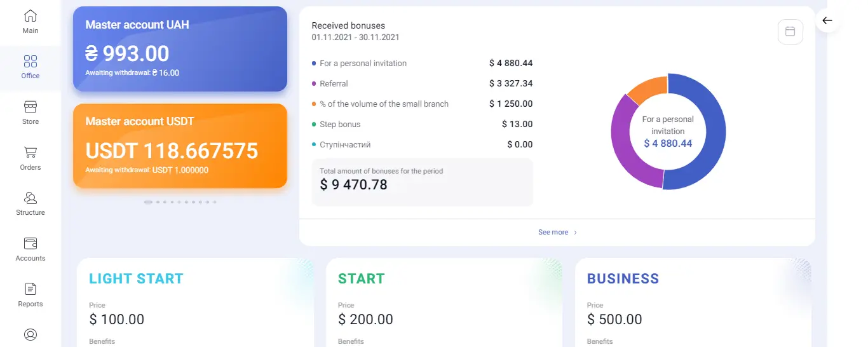
Task: Click the Referral bonus legend row
Action: (422, 84)
